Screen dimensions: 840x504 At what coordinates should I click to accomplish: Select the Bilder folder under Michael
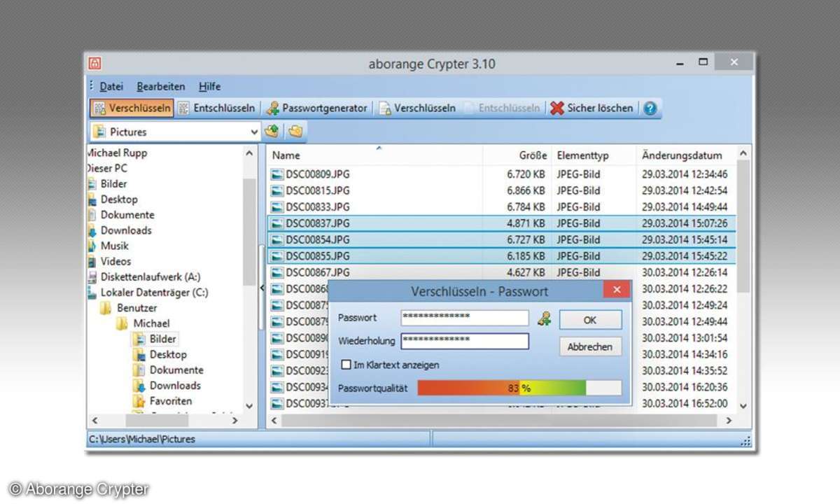click(x=162, y=339)
